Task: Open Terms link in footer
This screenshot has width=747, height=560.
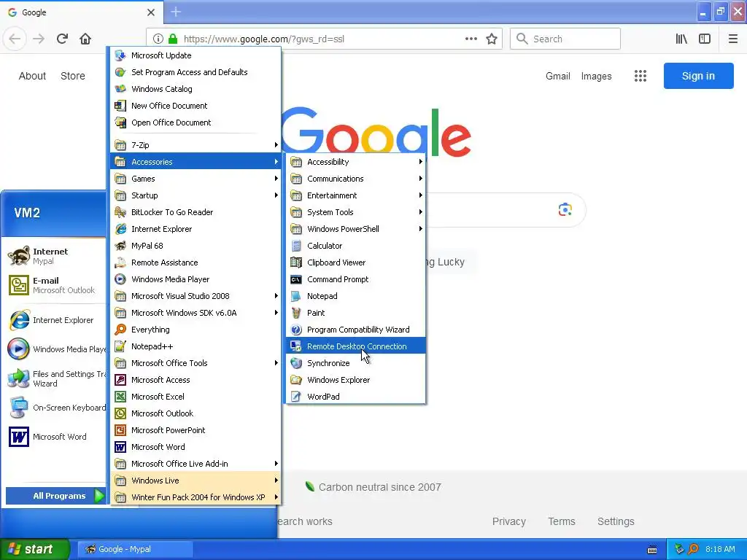Action: (x=561, y=521)
